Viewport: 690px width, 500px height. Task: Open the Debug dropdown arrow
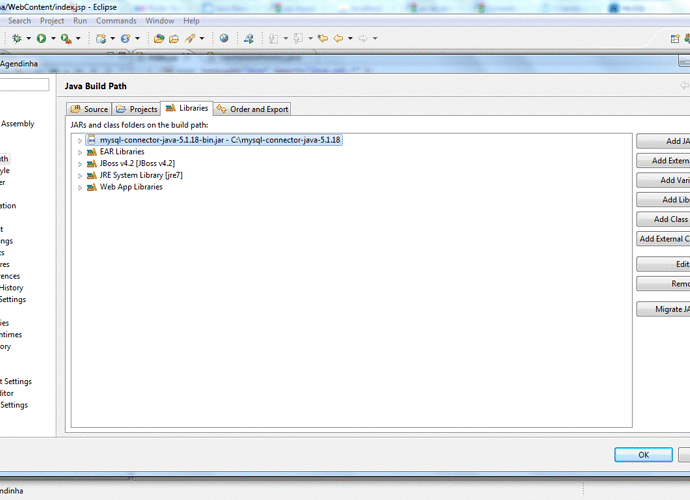(x=29, y=39)
